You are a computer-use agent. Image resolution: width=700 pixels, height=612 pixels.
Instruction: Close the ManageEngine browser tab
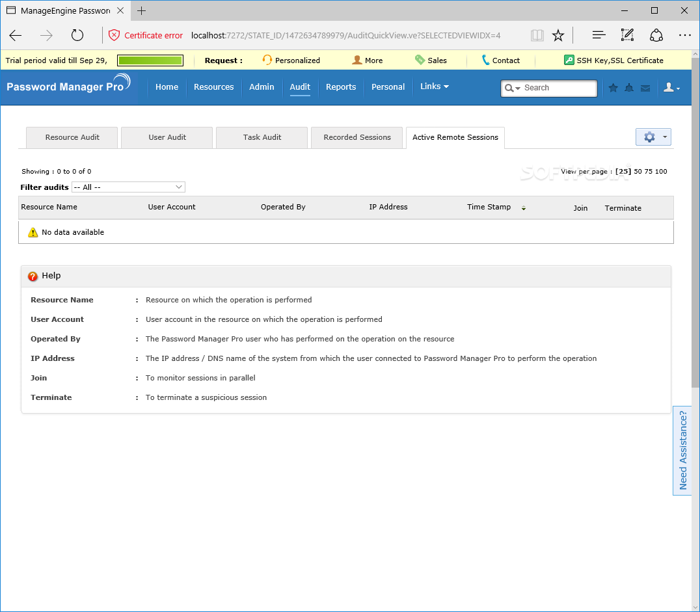point(120,10)
